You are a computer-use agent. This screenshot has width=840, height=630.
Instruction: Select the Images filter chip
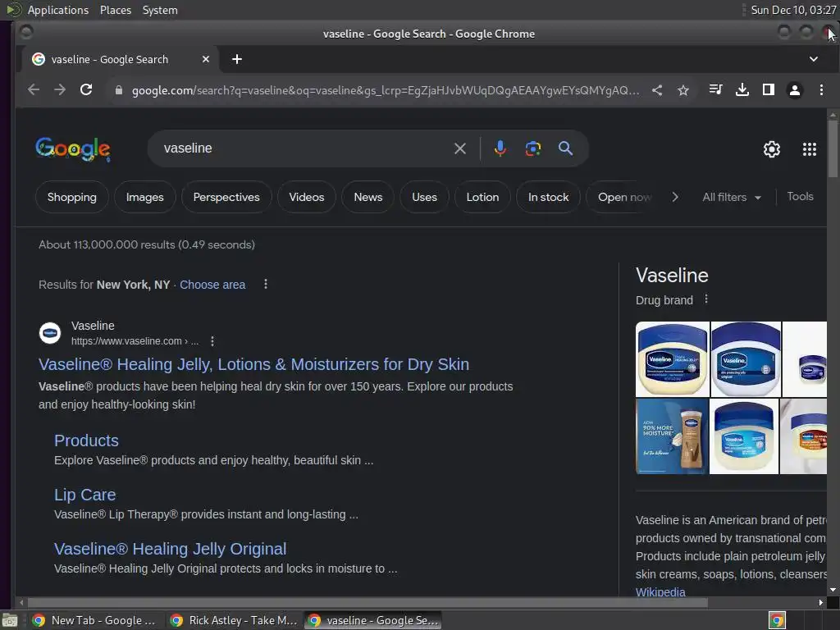[x=144, y=197]
